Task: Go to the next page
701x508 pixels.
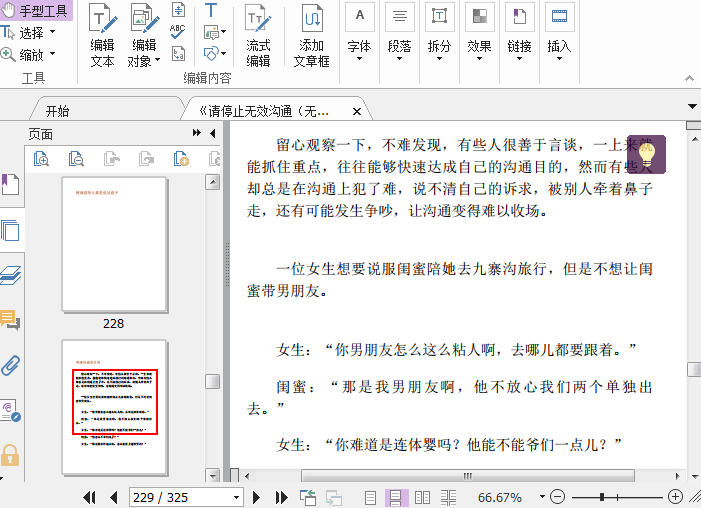Action: pos(256,497)
